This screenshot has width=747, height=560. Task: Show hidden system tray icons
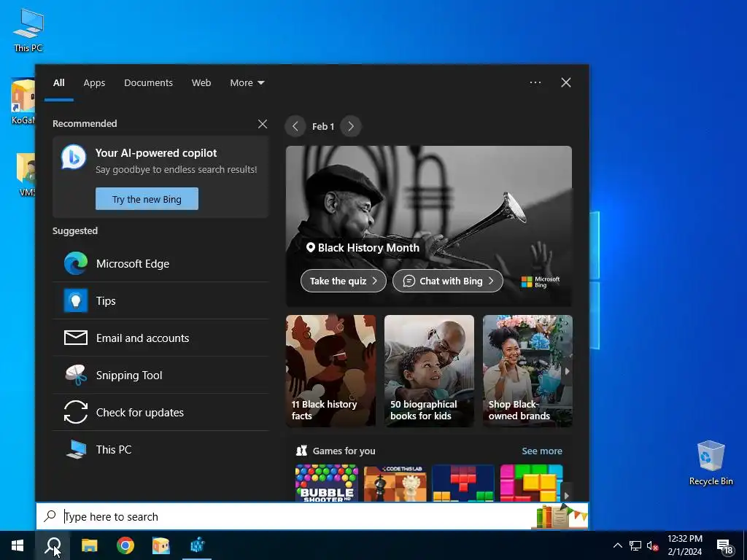(617, 545)
